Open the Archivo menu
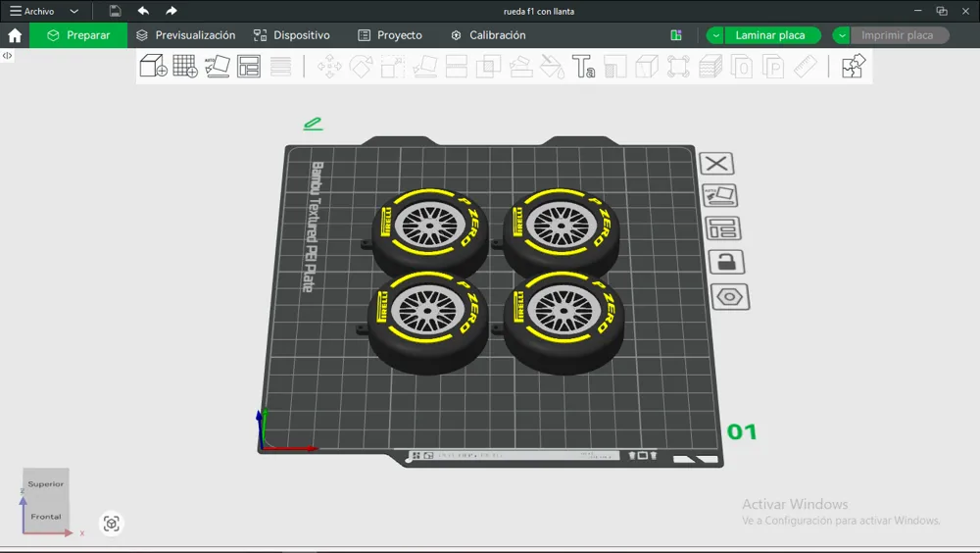 (32, 11)
